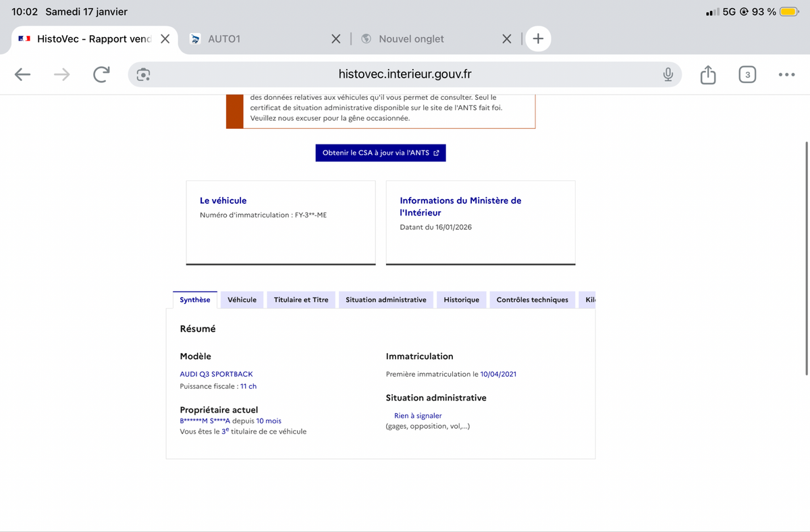Close the Nouvel onglet tab
Viewport: 810px width, 532px height.
point(507,39)
